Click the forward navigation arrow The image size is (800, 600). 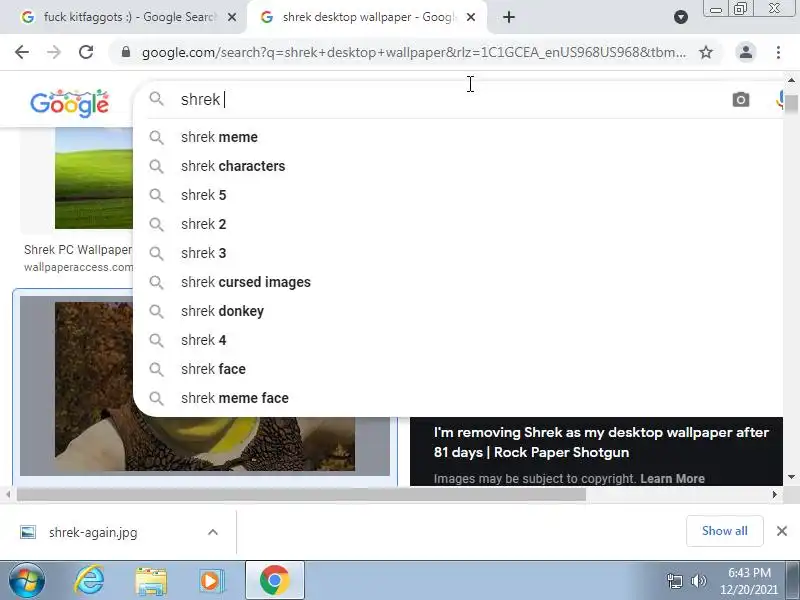(54, 52)
